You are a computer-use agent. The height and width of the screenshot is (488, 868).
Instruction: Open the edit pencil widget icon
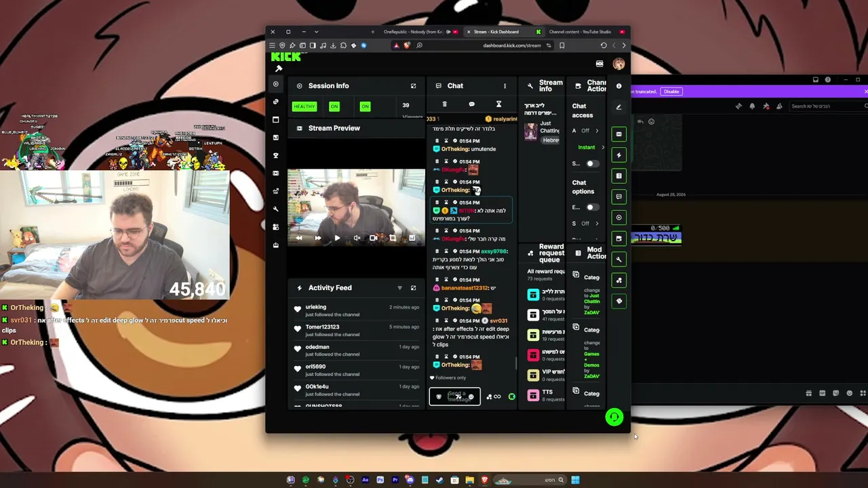618,107
